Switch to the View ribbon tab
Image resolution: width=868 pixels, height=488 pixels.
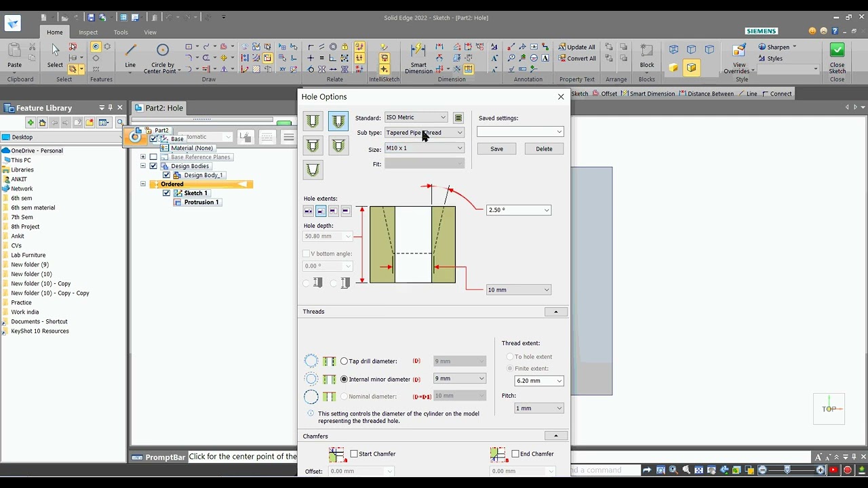150,32
